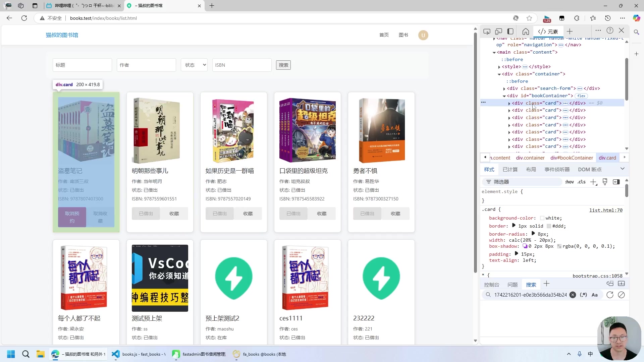
Task: Toggle rendering emulation paintbrush icon
Action: 605,182
